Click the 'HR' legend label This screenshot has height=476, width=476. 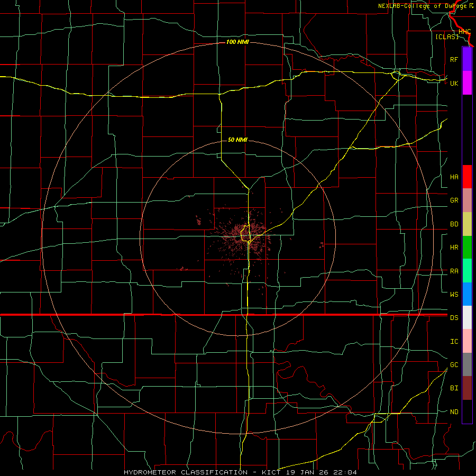coord(454,248)
